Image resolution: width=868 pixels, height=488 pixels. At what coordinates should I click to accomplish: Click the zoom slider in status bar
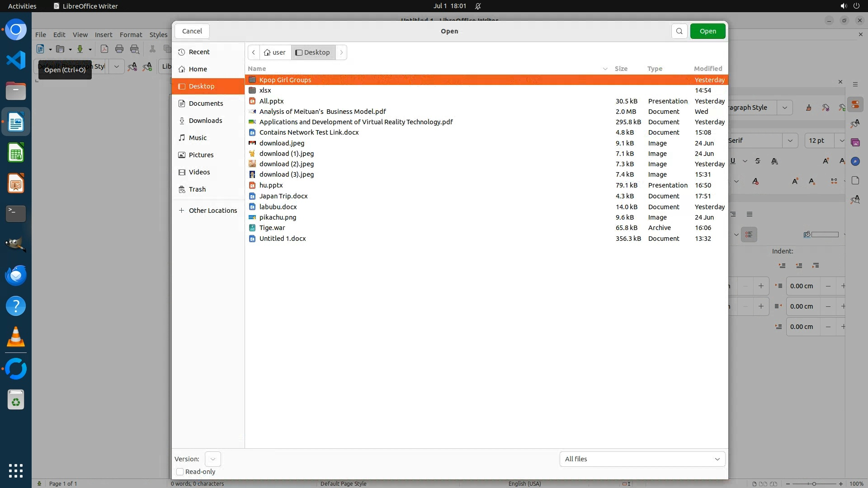tap(814, 483)
